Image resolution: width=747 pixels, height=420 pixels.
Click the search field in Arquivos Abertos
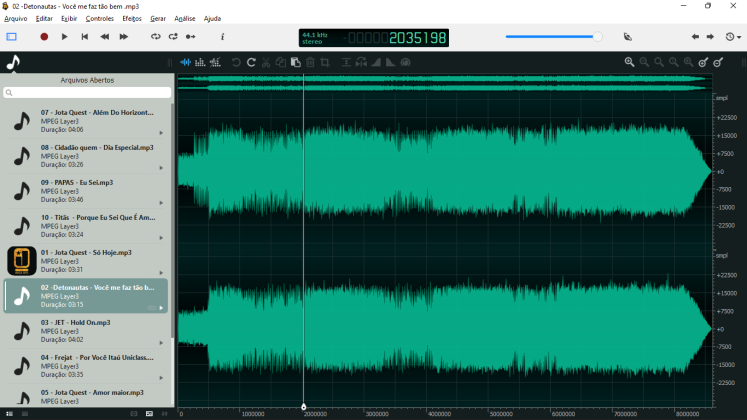point(87,92)
